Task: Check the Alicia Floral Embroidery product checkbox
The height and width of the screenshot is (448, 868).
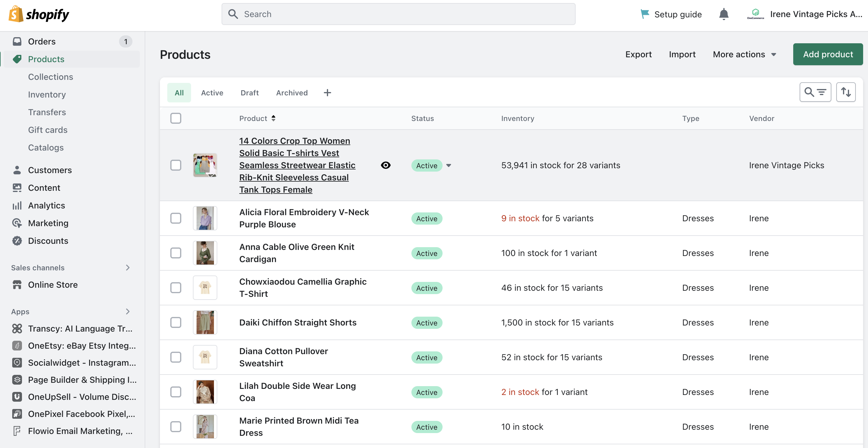Action: [176, 218]
